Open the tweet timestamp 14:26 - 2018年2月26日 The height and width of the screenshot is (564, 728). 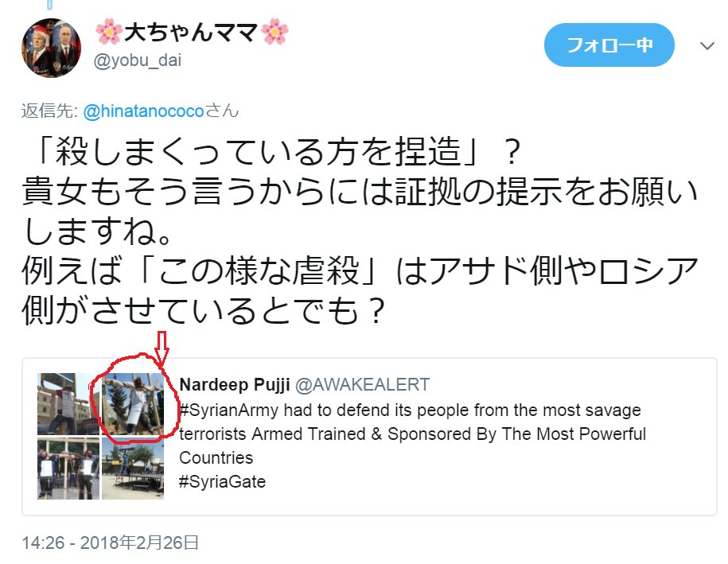[x=111, y=543]
